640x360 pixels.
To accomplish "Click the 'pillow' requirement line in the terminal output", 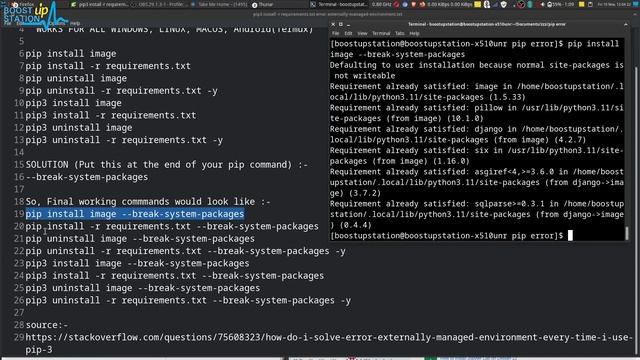I will [x=477, y=113].
